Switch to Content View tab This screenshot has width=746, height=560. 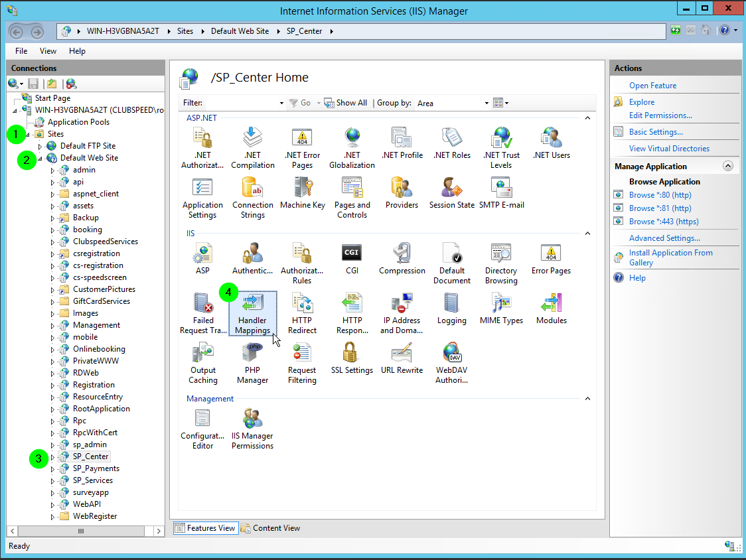271,528
